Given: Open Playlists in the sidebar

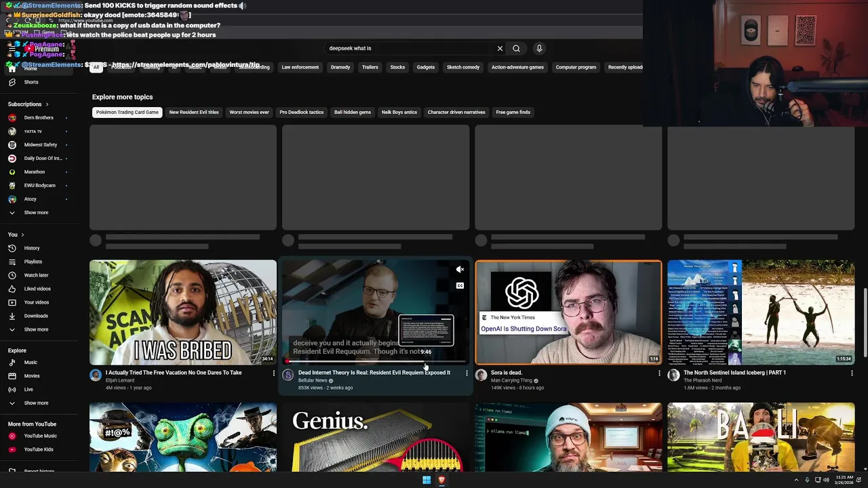Looking at the screenshot, I should (33, 262).
